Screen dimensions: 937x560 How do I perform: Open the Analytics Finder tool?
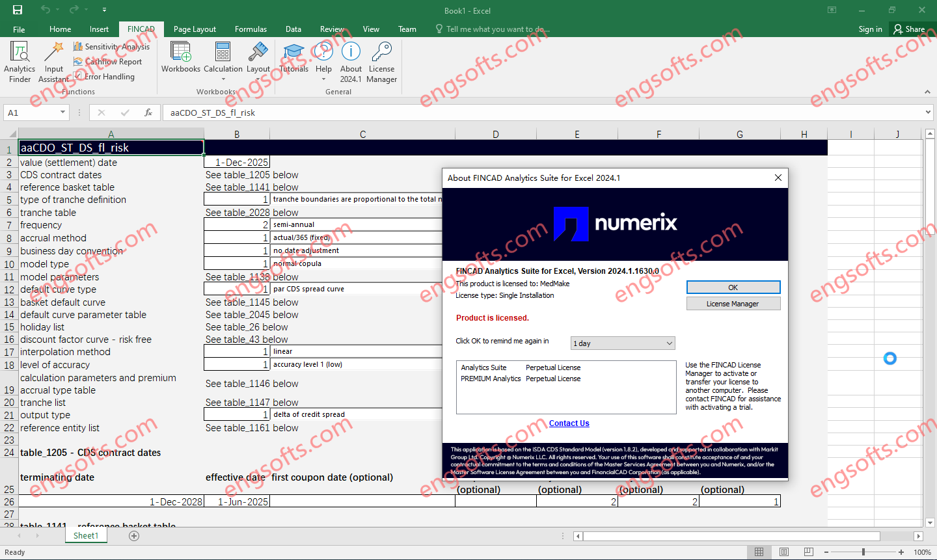coord(19,61)
